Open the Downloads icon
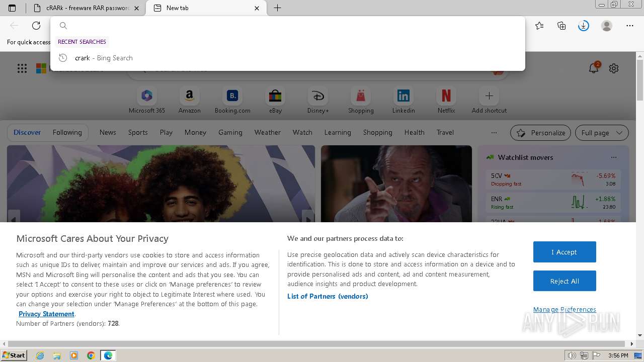Image resolution: width=644 pixels, height=362 pixels. click(x=584, y=26)
